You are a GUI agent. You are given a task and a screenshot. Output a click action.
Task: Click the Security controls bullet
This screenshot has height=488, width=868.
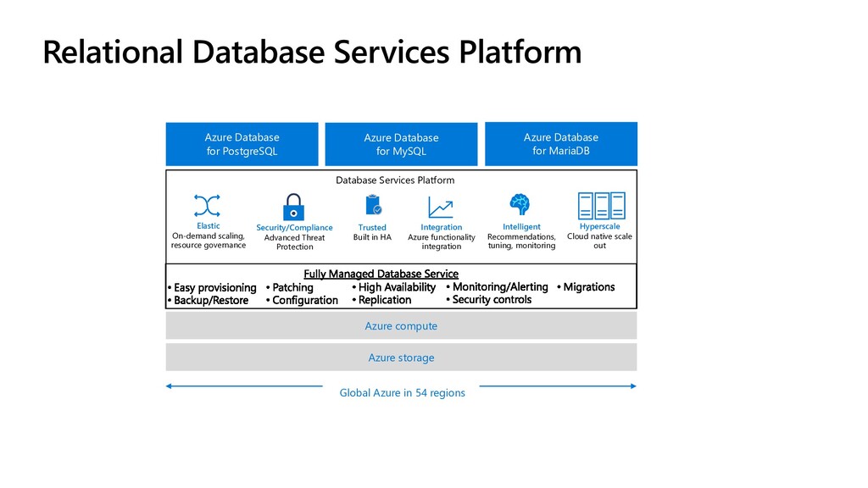tap(489, 299)
